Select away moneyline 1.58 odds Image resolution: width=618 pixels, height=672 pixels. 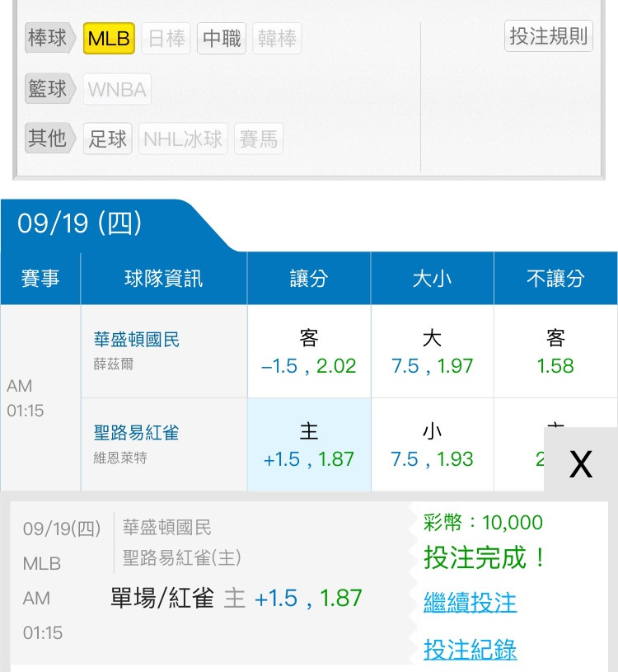555,351
